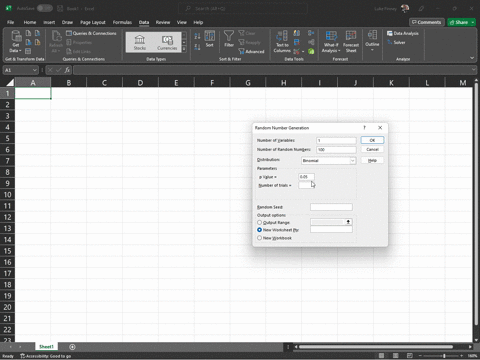The width and height of the screenshot is (480, 360).
Task: Click the Relationships icon
Action: click(x=311, y=42)
